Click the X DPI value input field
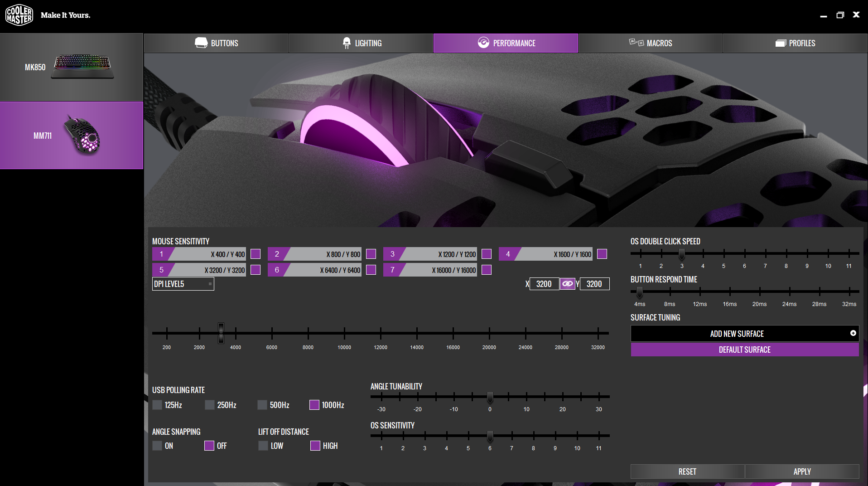The height and width of the screenshot is (486, 868). tap(544, 284)
